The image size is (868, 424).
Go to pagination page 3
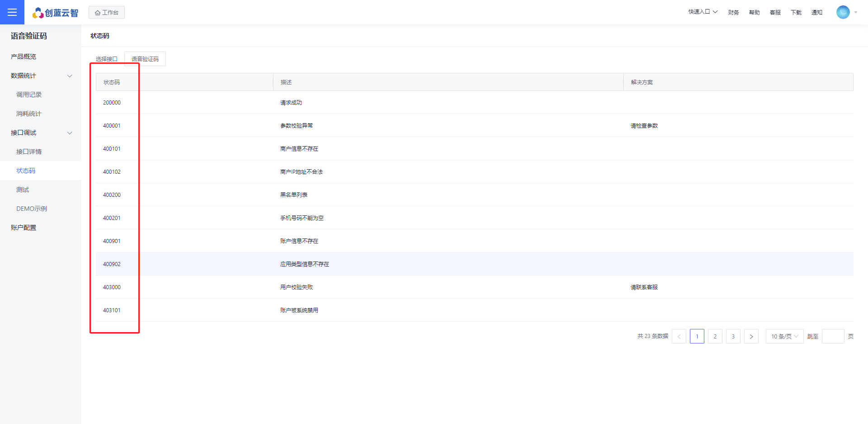[x=733, y=336]
